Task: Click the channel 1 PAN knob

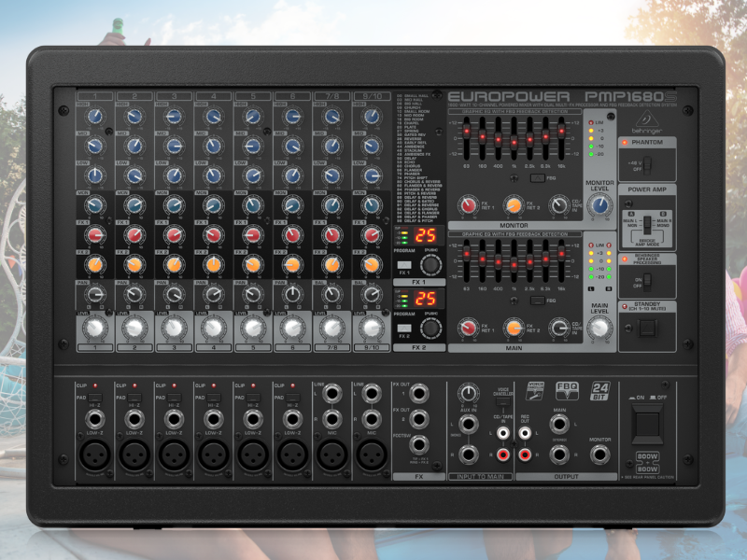Action: (95, 295)
